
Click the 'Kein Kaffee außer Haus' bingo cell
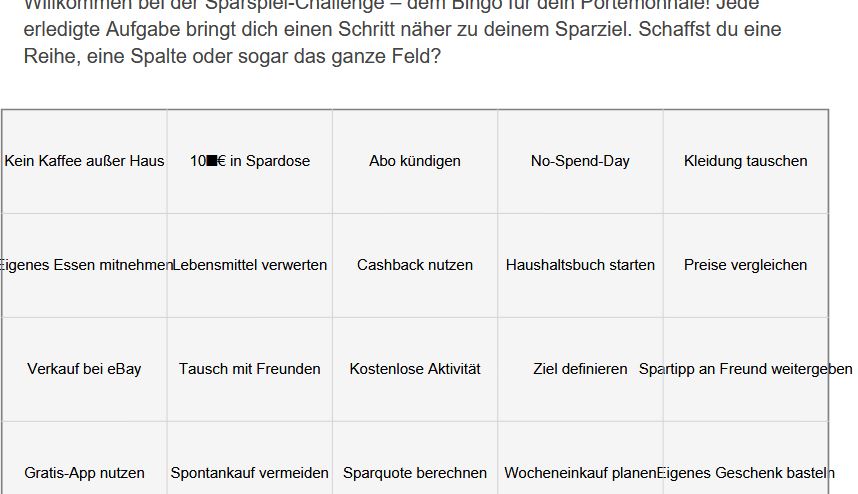(84, 161)
